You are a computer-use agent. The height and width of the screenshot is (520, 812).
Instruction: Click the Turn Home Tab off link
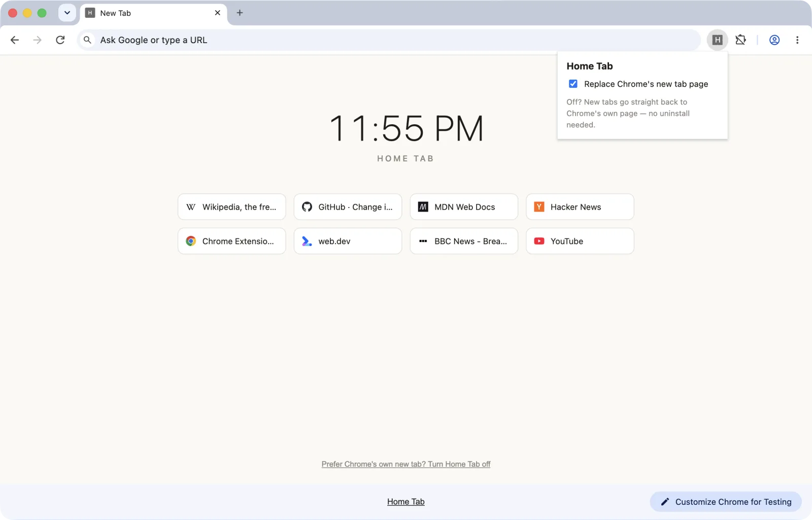[406, 464]
